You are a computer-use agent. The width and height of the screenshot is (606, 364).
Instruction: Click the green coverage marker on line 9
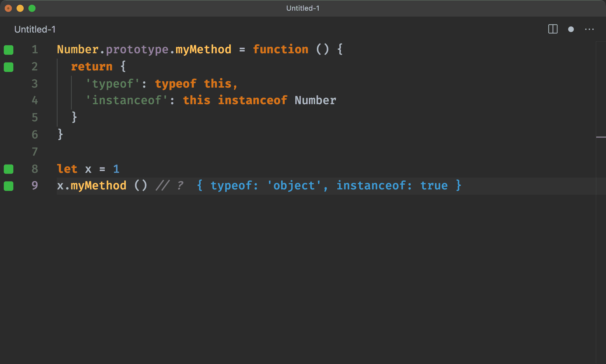(9, 186)
